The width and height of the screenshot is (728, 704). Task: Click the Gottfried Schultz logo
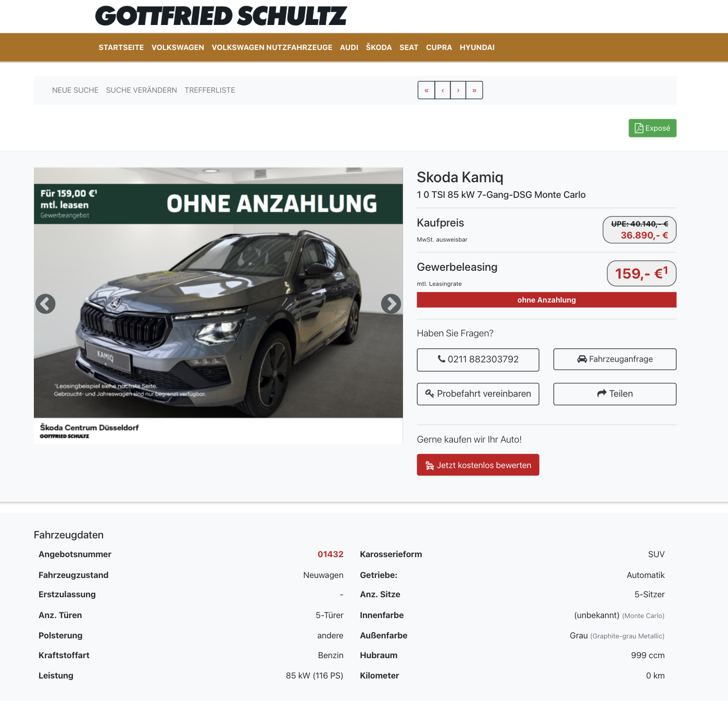click(x=221, y=16)
